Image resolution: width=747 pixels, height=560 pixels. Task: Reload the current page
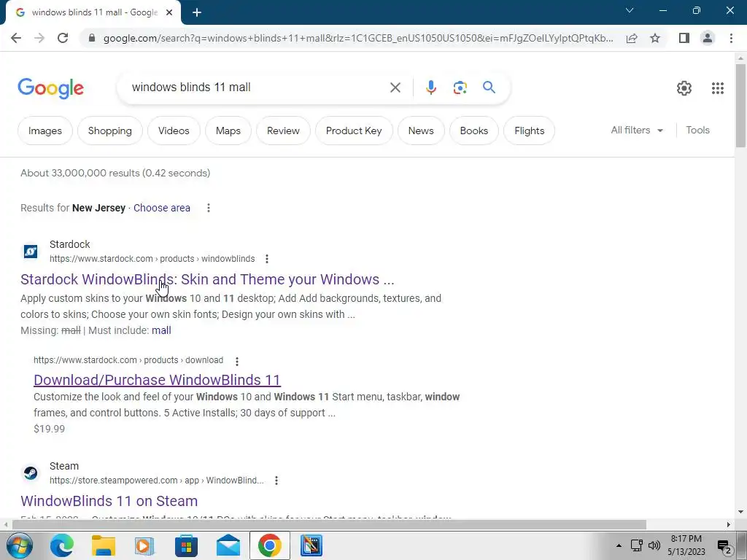click(63, 38)
